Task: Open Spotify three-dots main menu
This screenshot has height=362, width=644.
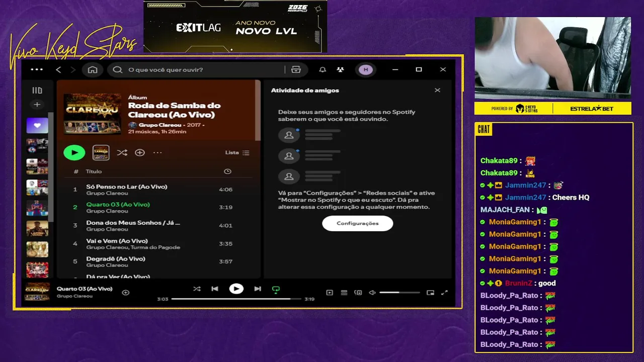Action: pos(37,69)
